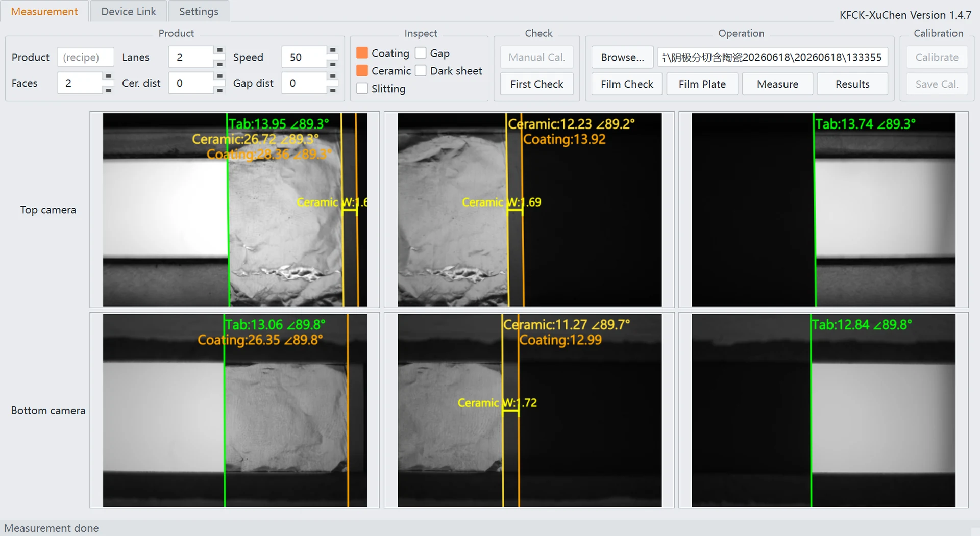Open the Settings tab

(199, 11)
